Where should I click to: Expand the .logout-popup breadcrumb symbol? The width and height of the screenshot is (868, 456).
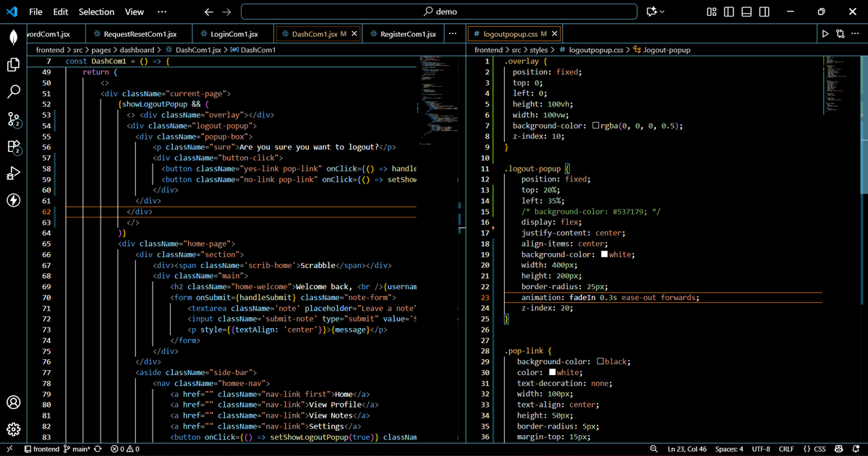coord(661,50)
